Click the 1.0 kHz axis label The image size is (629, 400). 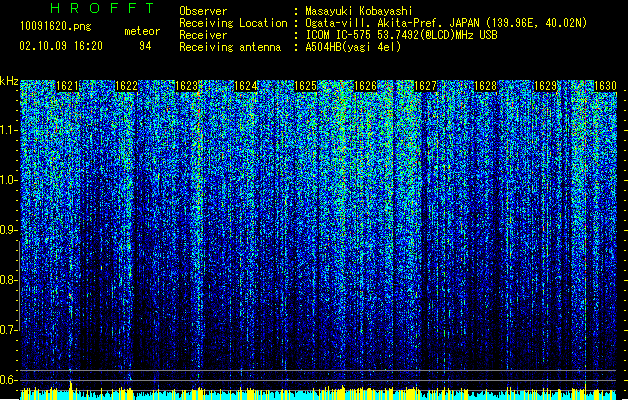coord(9,180)
